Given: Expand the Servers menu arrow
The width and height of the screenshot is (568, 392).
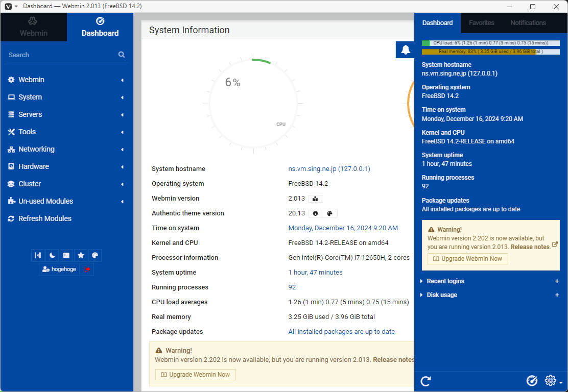Looking at the screenshot, I should pyautogui.click(x=123, y=115).
